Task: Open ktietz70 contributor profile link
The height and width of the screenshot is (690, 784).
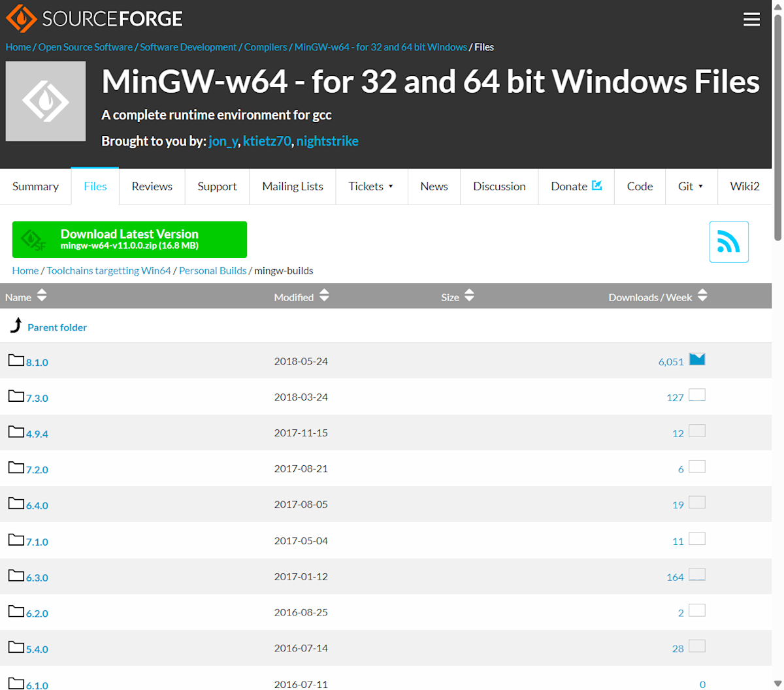Action: [267, 141]
